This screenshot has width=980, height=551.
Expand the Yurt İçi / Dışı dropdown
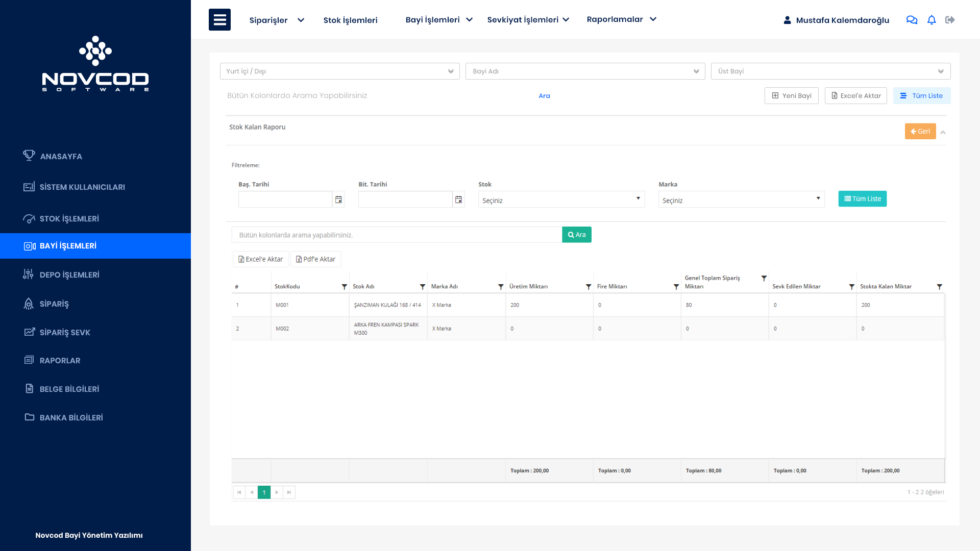[x=339, y=71]
